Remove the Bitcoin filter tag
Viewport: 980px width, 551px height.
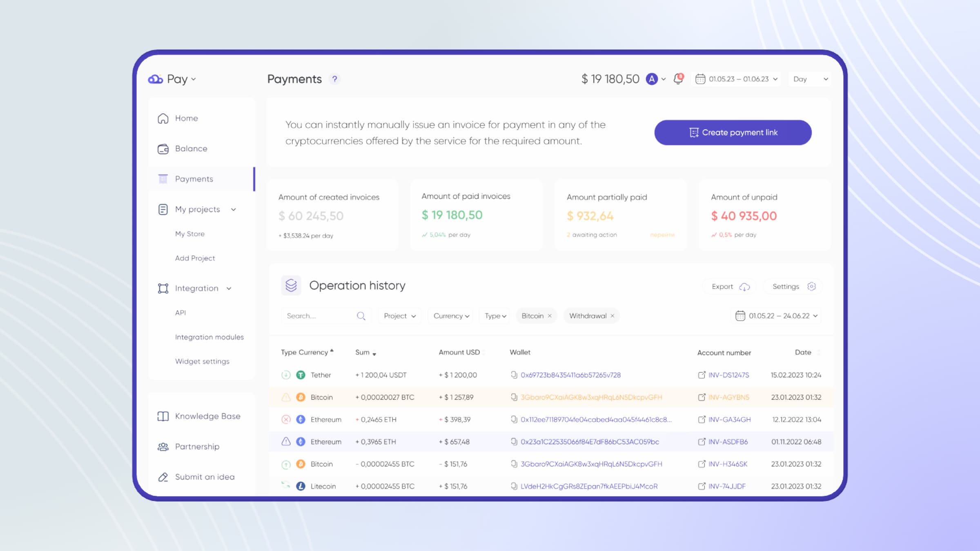(x=550, y=315)
